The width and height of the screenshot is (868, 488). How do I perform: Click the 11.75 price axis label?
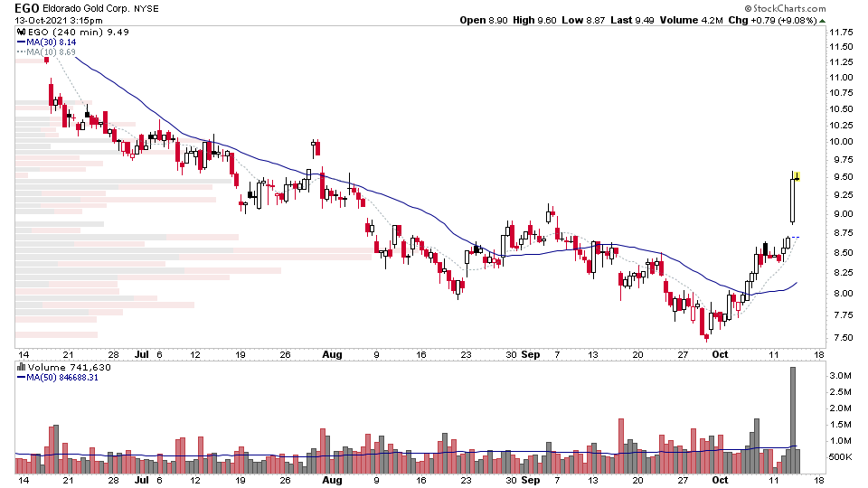840,33
